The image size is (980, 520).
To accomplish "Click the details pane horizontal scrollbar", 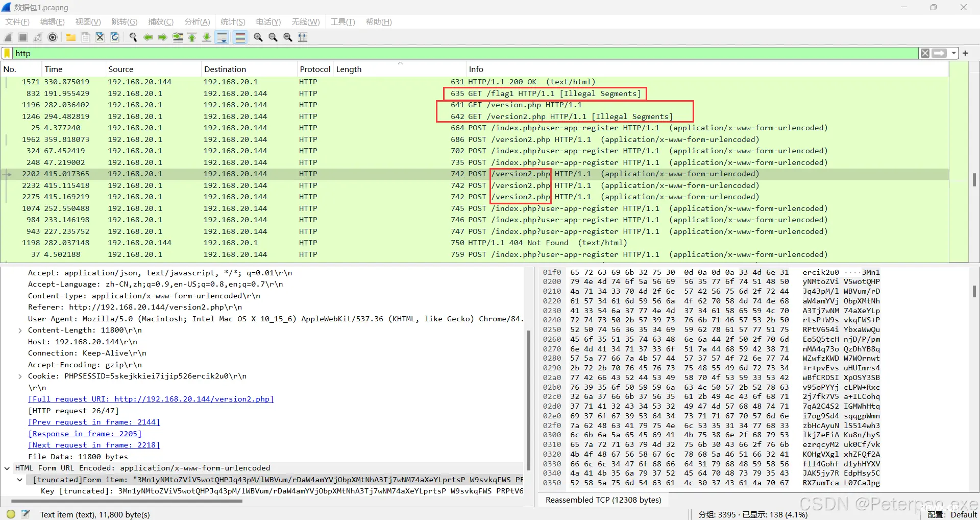I will tap(127, 501).
